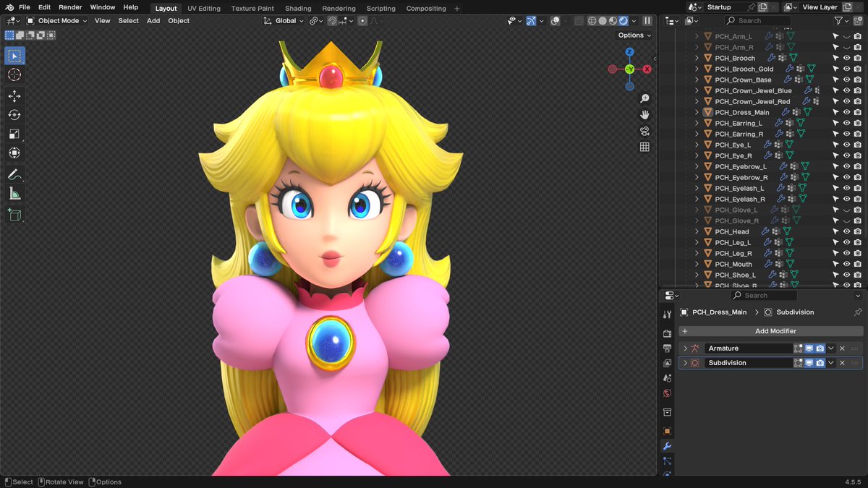Open the outliner filter dropdown
Screen dimensions: 868x488
[841, 21]
